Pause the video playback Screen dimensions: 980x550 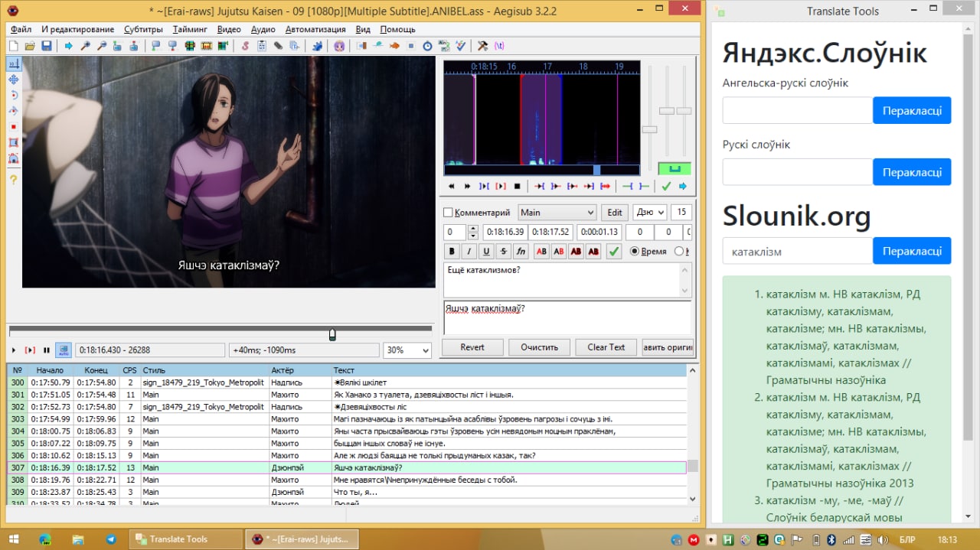coord(47,350)
